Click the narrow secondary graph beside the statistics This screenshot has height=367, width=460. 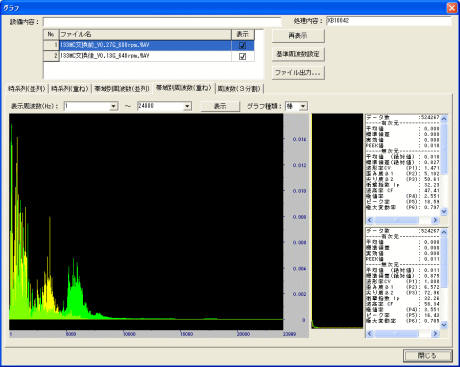point(337,221)
